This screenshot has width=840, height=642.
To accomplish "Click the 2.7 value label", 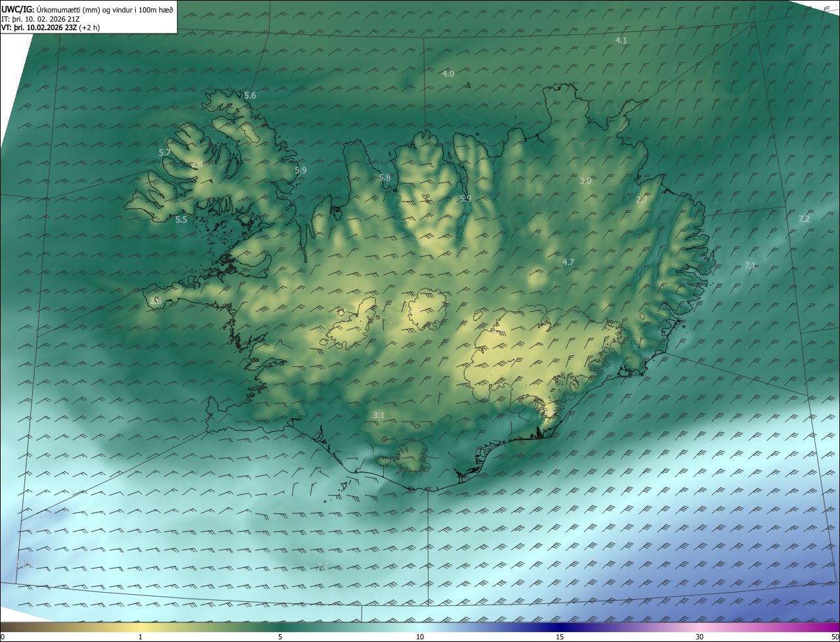I will pyautogui.click(x=641, y=200).
